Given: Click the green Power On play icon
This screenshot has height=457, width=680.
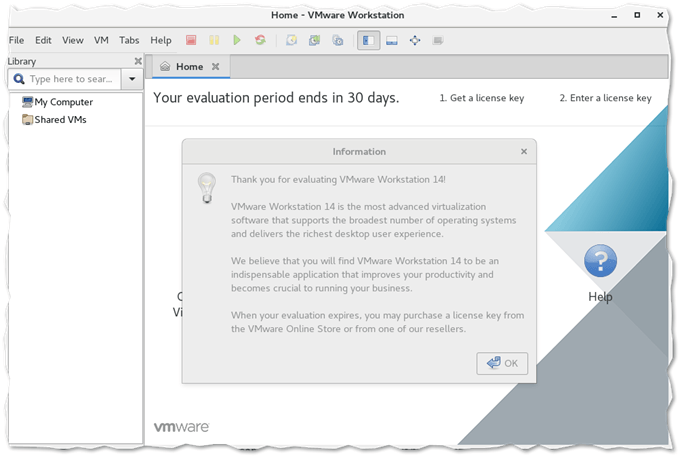Looking at the screenshot, I should [x=237, y=40].
